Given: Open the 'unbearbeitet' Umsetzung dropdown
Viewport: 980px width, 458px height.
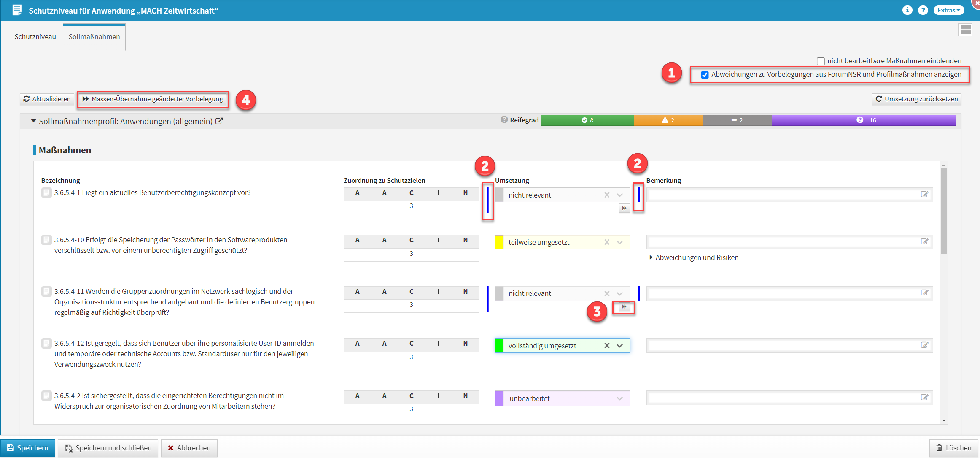Looking at the screenshot, I should click(619, 398).
